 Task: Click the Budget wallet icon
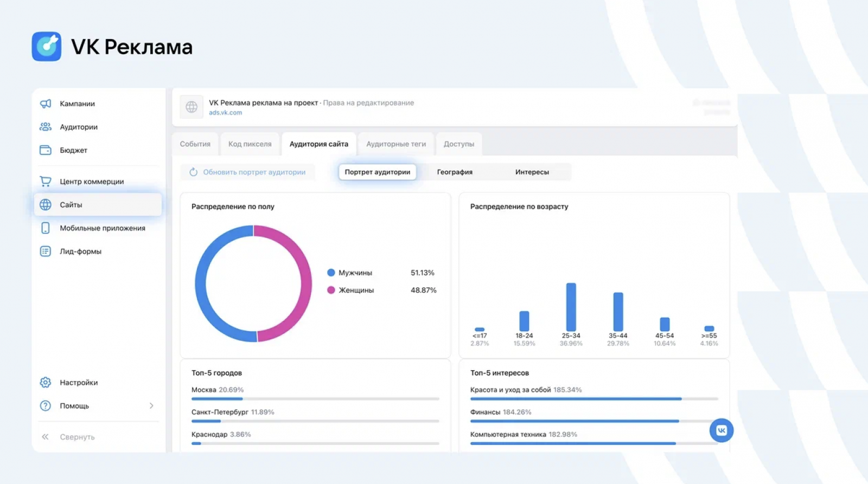pyautogui.click(x=46, y=150)
